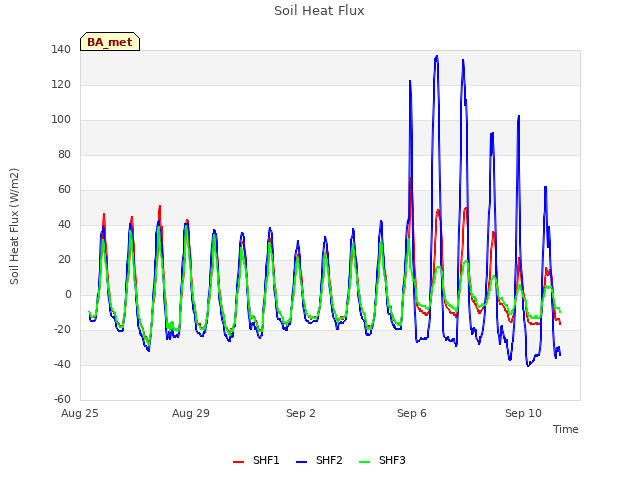Click the green SHF3 legend color marker
The width and height of the screenshot is (640, 480).
click(364, 462)
